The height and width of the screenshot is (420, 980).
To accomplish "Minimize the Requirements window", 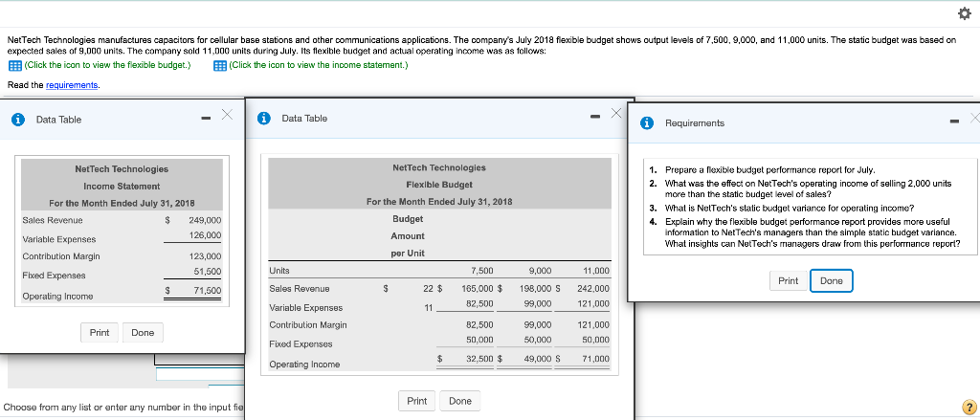I will [x=954, y=122].
